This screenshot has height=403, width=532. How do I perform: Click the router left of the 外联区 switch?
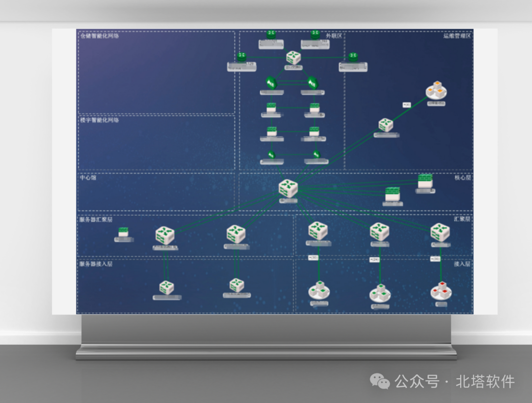tap(241, 57)
